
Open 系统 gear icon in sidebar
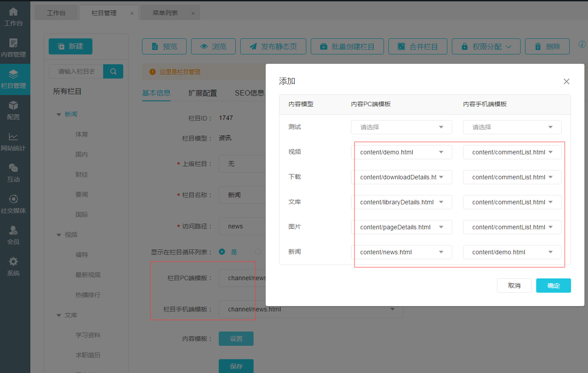[x=13, y=262]
